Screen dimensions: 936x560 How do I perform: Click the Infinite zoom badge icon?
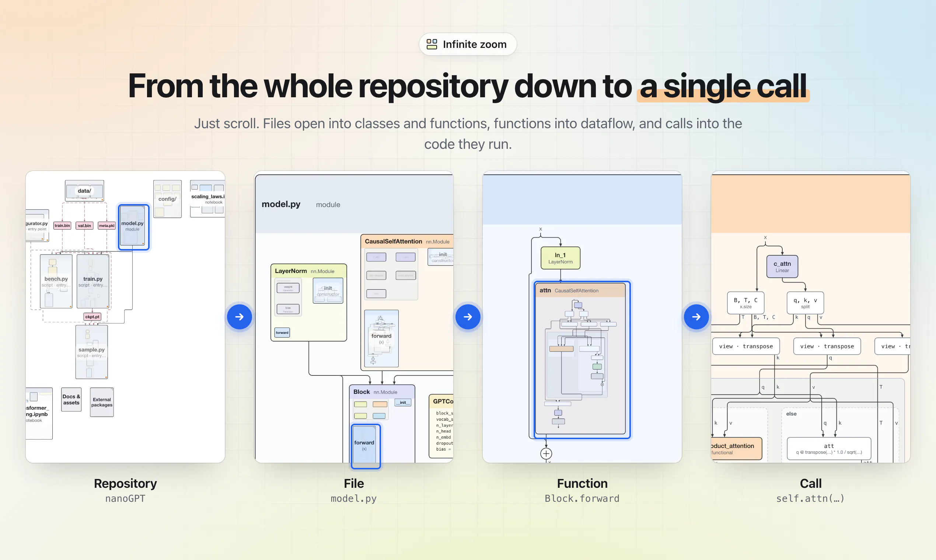tap(432, 44)
